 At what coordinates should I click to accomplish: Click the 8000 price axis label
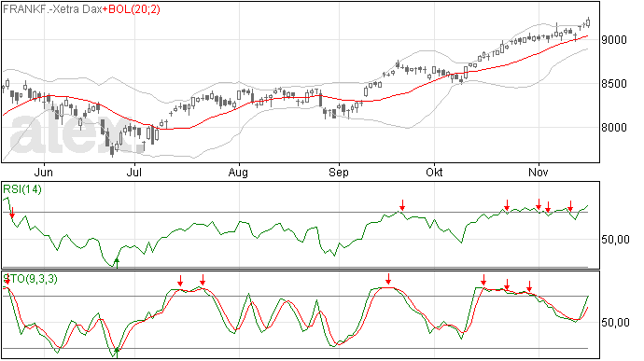point(614,128)
